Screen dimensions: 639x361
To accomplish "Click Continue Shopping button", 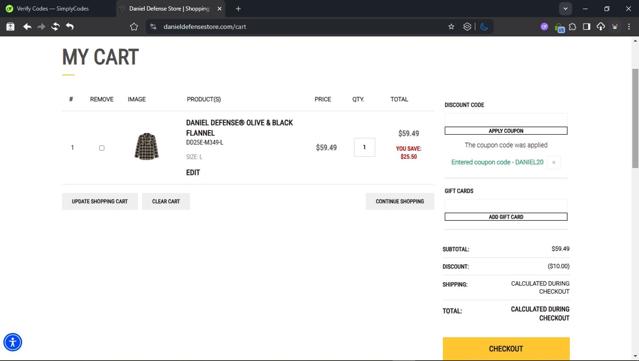I will 400,201.
